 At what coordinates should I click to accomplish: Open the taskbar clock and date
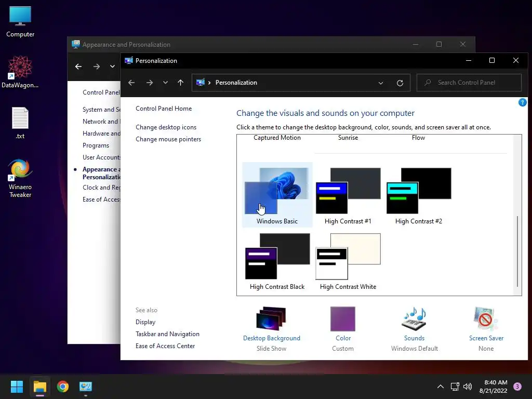pyautogui.click(x=493, y=387)
